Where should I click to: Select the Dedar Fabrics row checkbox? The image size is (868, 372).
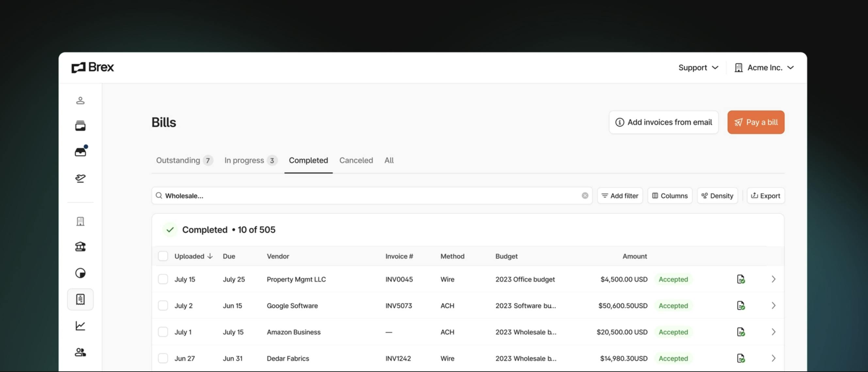coord(163,358)
